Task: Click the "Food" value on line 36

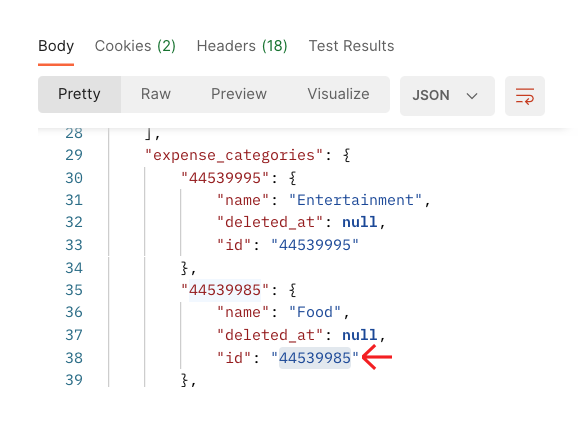Action: click(x=315, y=312)
